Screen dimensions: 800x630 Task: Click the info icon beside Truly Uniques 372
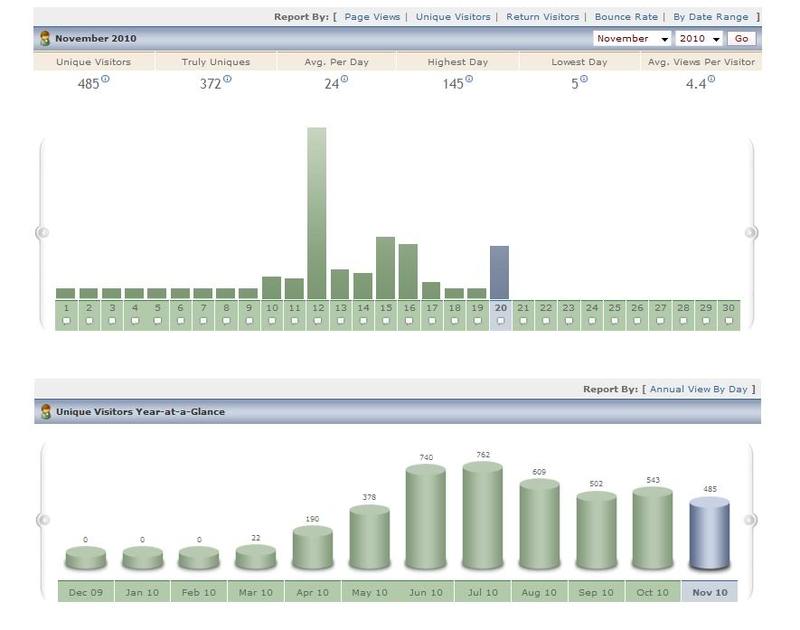tap(227, 79)
